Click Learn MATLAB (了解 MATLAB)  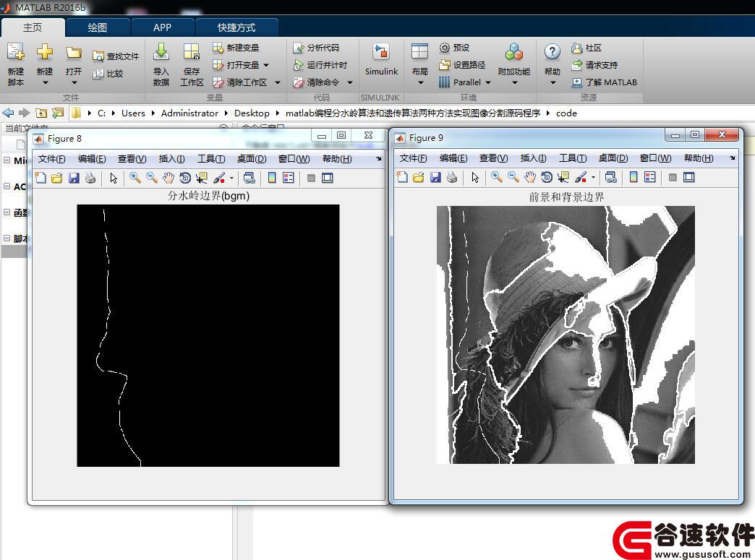pyautogui.click(x=605, y=82)
